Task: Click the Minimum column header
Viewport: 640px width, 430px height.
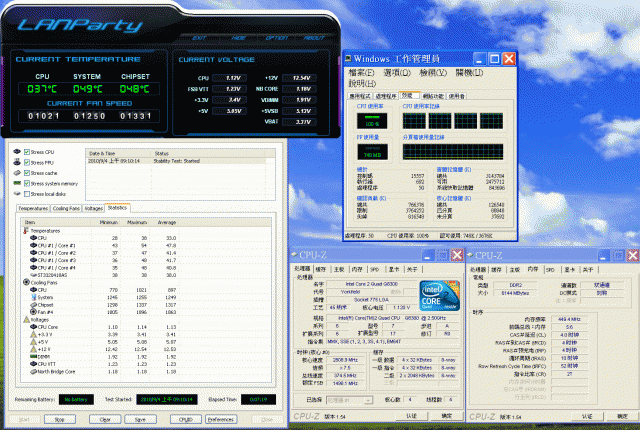Action: (108, 222)
